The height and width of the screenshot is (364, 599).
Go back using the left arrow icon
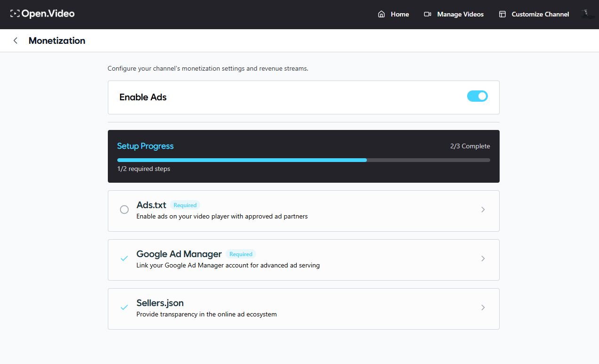[16, 40]
